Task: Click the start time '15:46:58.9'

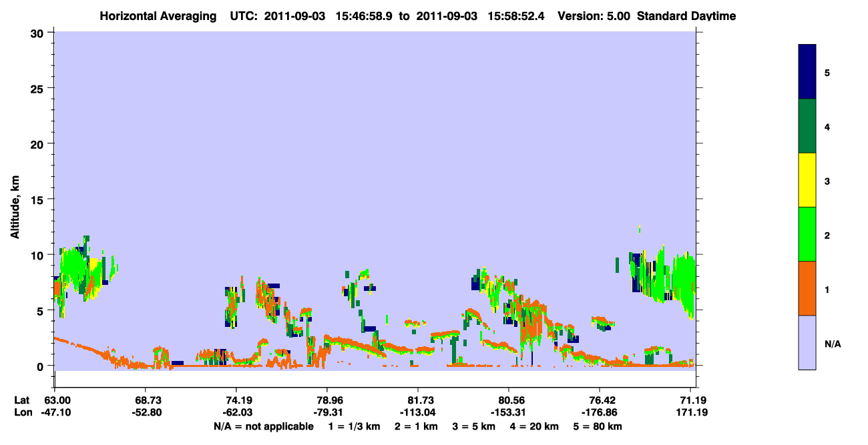Action: pos(365,16)
